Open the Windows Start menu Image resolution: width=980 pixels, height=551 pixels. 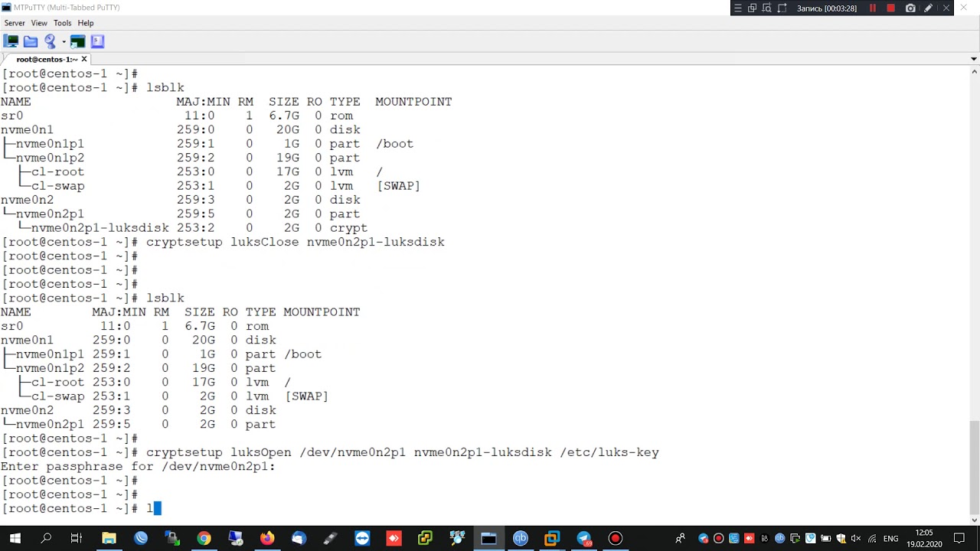tap(15, 538)
